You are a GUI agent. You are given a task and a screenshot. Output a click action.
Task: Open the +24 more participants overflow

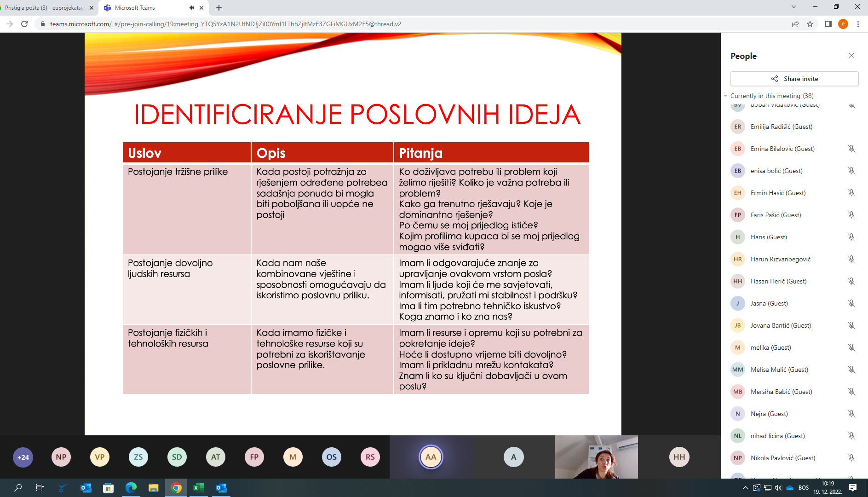(23, 457)
